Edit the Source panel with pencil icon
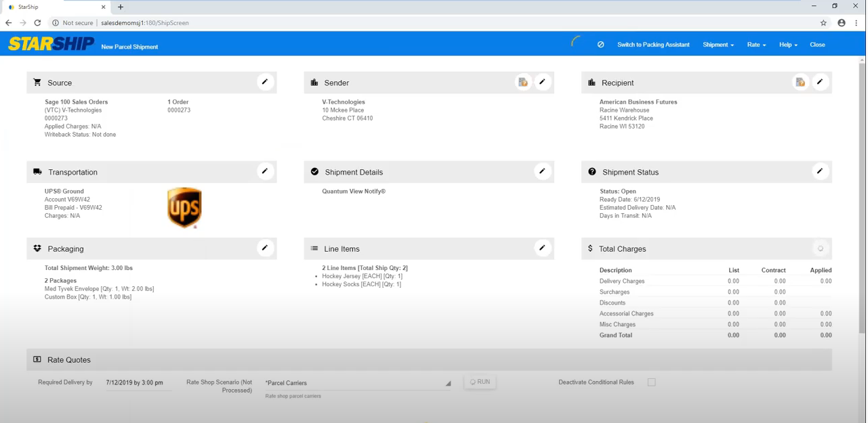The height and width of the screenshot is (423, 868). pos(265,83)
